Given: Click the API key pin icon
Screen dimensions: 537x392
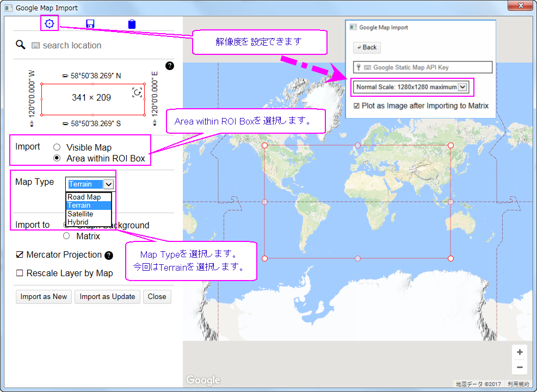Looking at the screenshot, I should [x=359, y=67].
